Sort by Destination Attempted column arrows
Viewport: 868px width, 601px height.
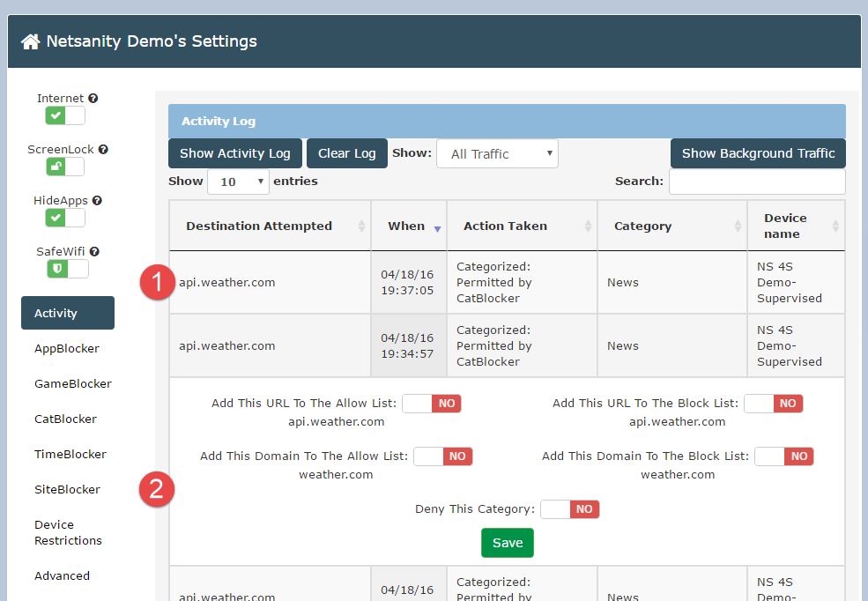361,226
